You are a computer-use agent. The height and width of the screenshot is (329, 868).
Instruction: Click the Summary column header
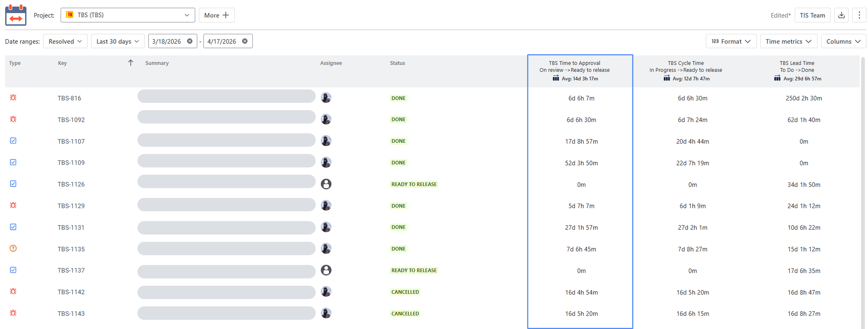(157, 63)
